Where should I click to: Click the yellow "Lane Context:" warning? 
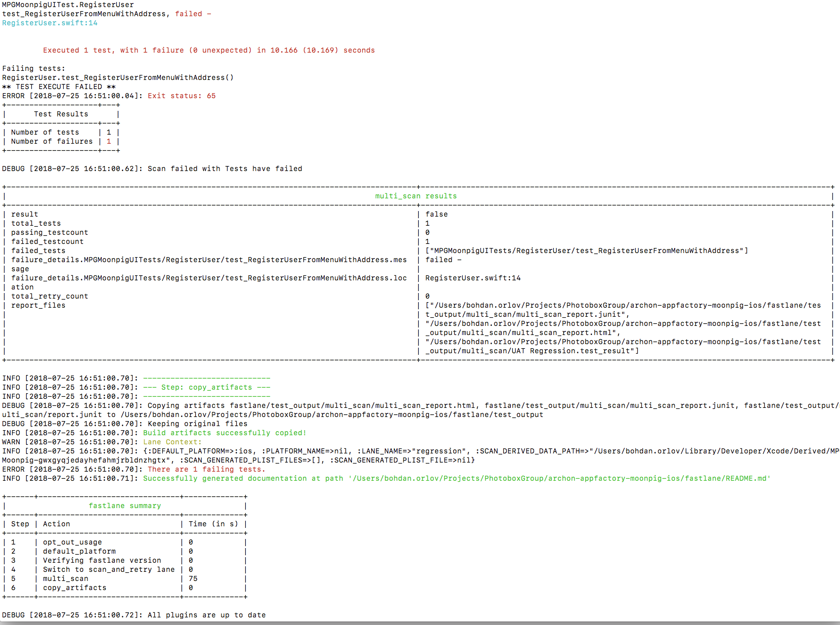tap(172, 442)
